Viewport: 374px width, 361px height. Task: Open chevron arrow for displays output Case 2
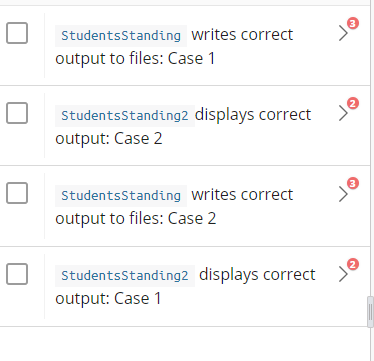(x=343, y=113)
